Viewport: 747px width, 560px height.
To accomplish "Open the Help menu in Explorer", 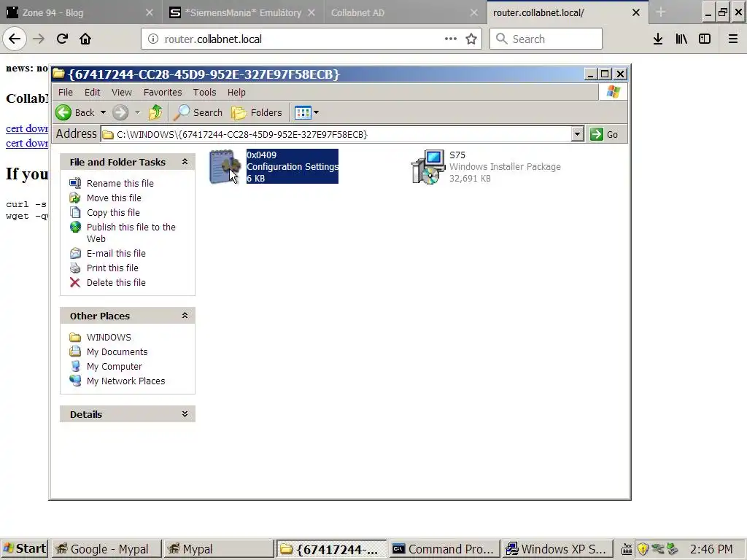I will (236, 93).
